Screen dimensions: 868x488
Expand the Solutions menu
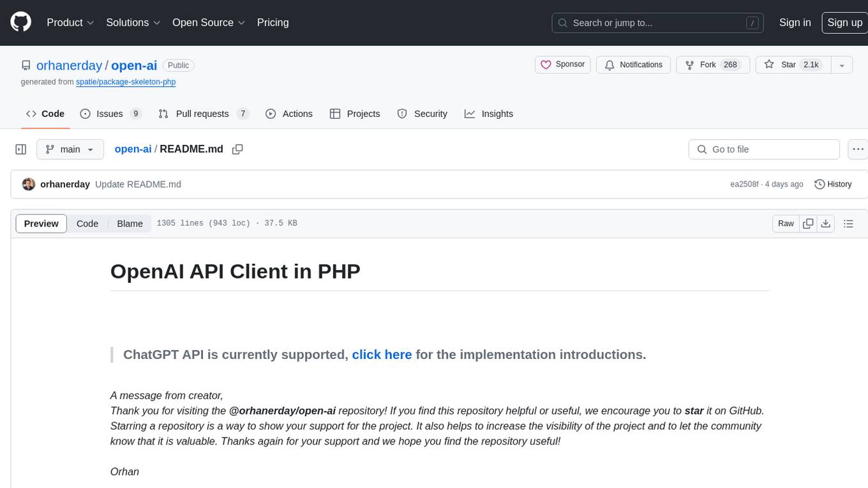[x=133, y=22]
